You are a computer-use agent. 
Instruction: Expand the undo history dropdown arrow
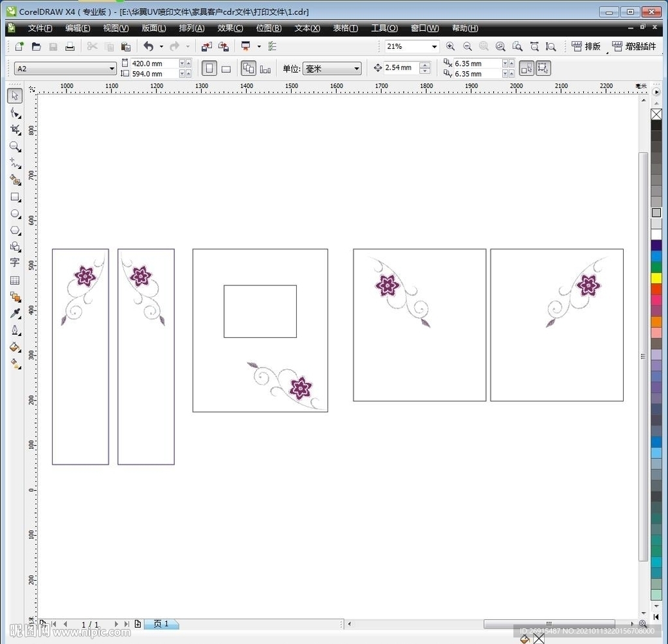162,46
